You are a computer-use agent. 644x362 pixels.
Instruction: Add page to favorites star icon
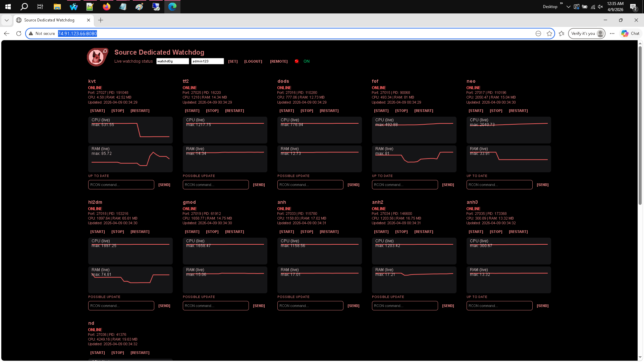[549, 34]
